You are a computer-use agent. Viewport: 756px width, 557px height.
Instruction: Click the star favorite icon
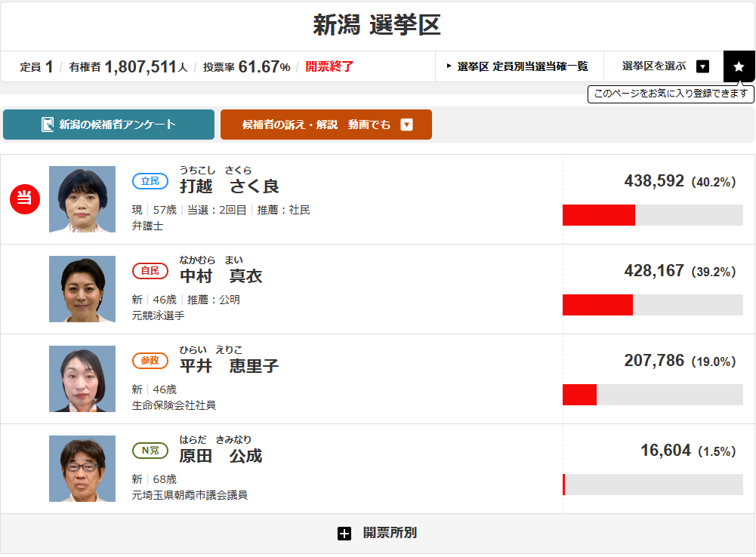[x=739, y=66]
